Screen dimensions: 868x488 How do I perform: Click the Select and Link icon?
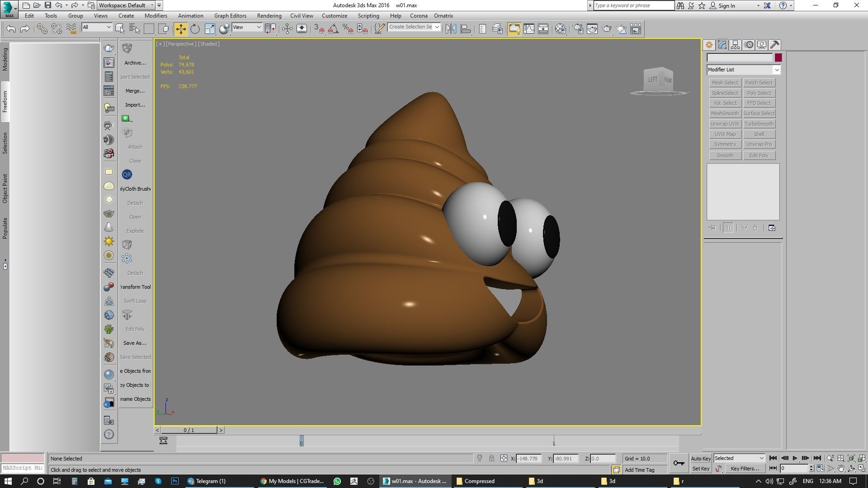(42, 29)
